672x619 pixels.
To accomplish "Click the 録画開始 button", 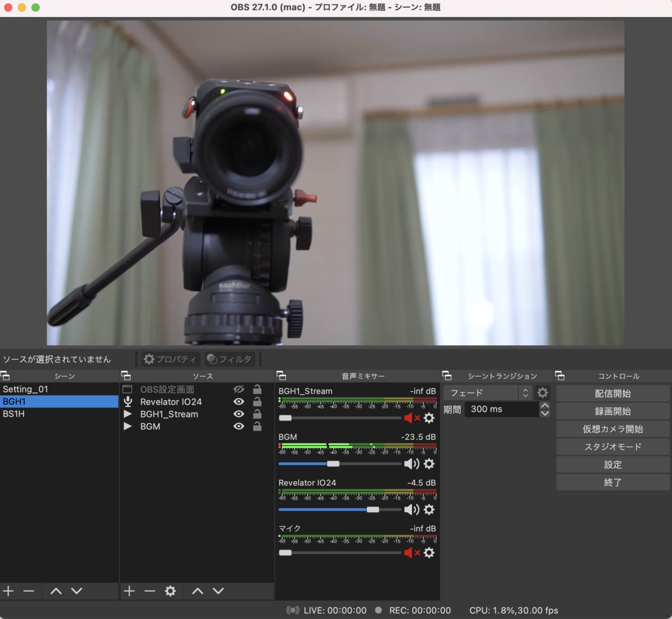I will pyautogui.click(x=613, y=411).
